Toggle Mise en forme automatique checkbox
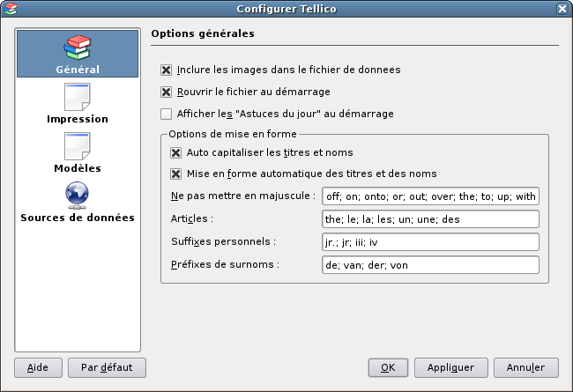Screen dimensions: 573x392 click(175, 174)
